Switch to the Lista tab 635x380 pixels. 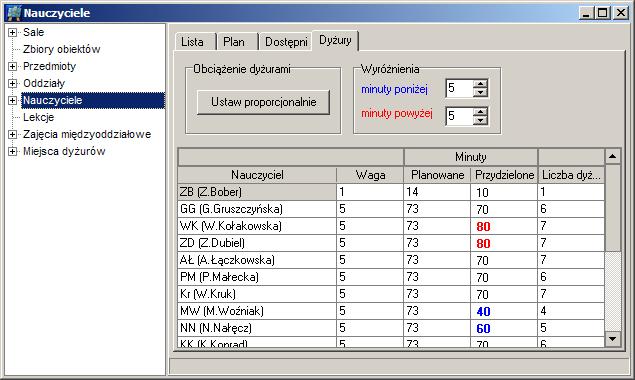tap(195, 42)
